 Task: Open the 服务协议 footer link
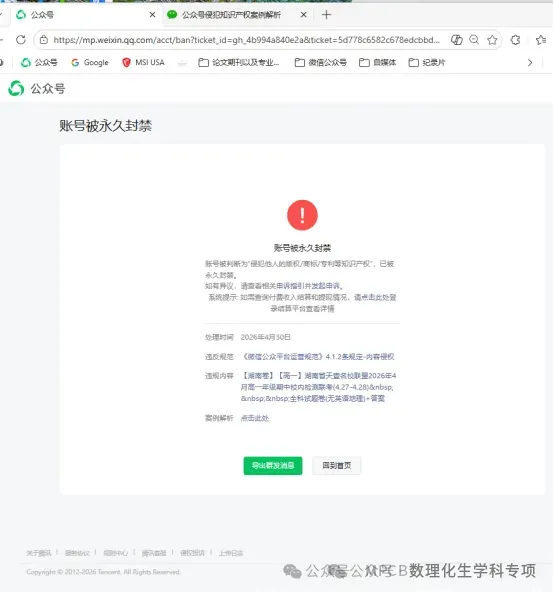coord(77,553)
